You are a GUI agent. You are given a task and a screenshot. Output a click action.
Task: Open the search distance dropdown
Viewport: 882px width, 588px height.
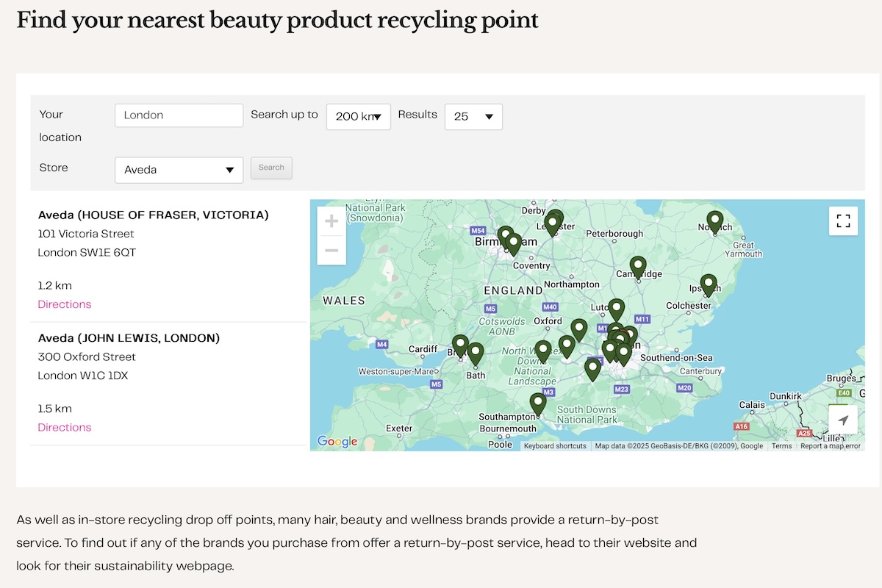pos(359,117)
